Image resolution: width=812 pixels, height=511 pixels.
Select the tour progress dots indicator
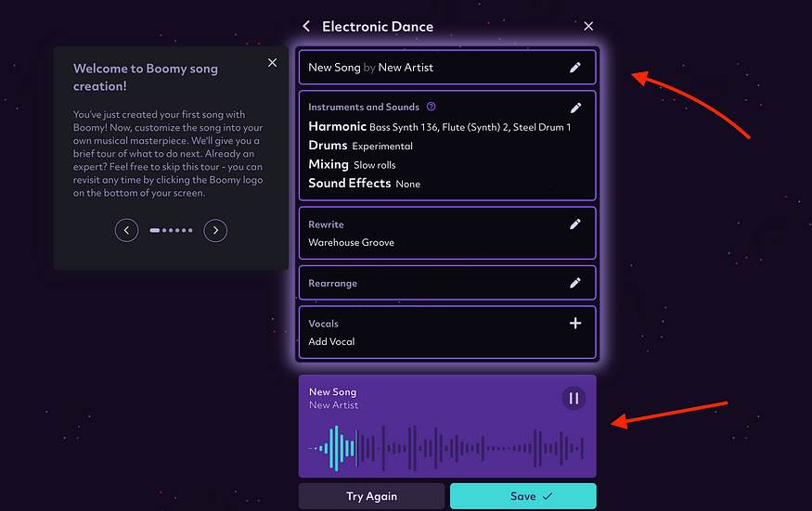[x=171, y=230]
